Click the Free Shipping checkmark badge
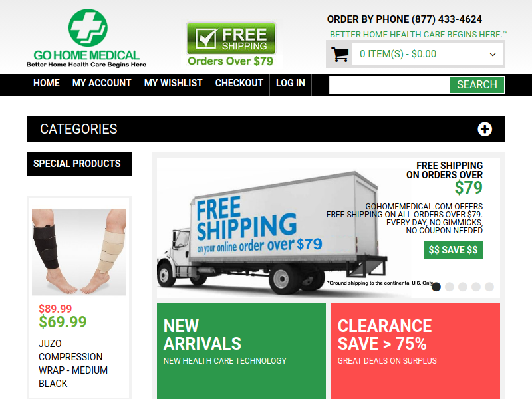The image size is (532, 399). [x=231, y=39]
